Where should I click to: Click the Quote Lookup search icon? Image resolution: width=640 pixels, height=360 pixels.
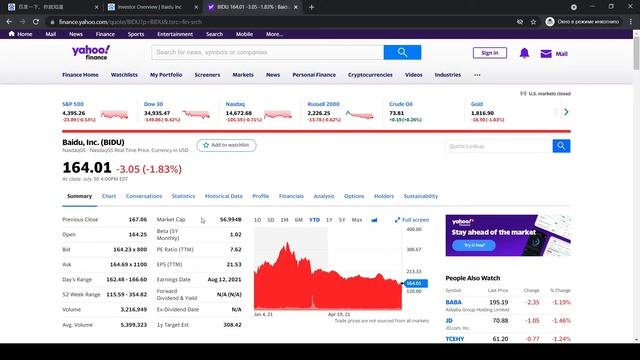click(x=561, y=146)
